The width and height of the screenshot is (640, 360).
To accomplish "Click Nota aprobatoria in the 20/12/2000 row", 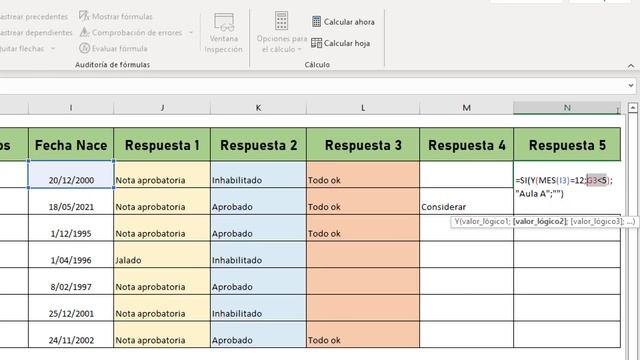I will [162, 175].
